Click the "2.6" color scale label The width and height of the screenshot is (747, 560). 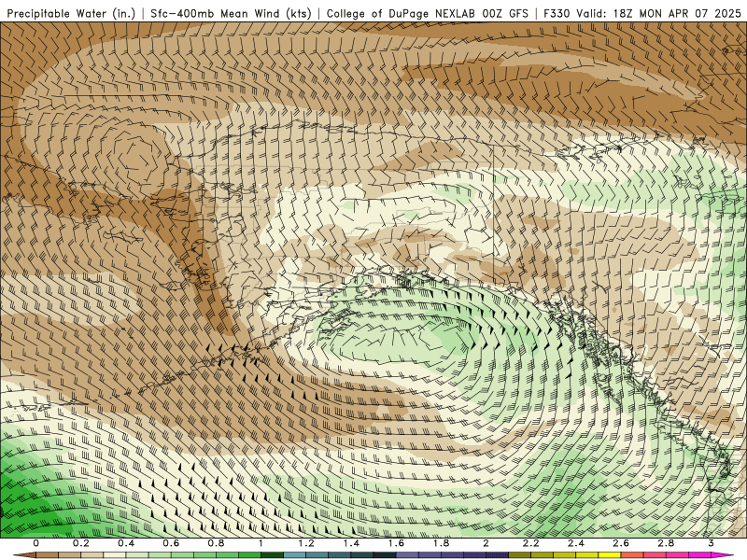click(621, 543)
